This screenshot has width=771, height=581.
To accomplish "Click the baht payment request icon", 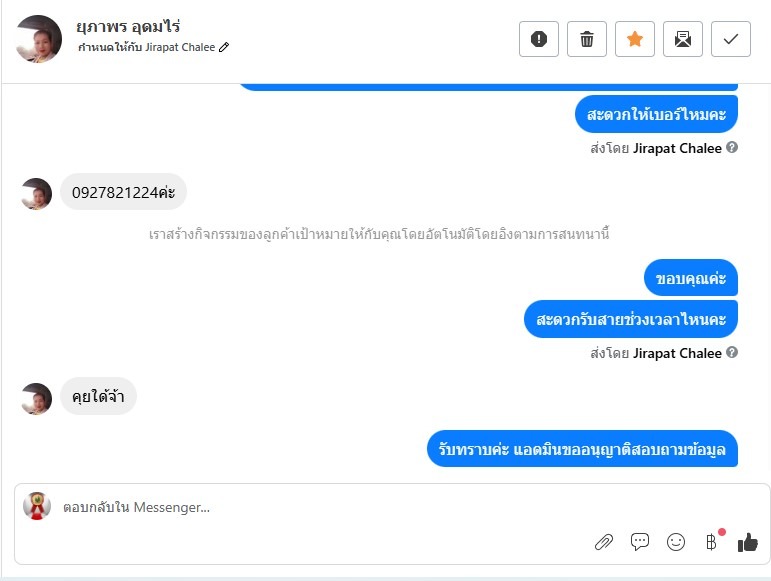I will 712,542.
